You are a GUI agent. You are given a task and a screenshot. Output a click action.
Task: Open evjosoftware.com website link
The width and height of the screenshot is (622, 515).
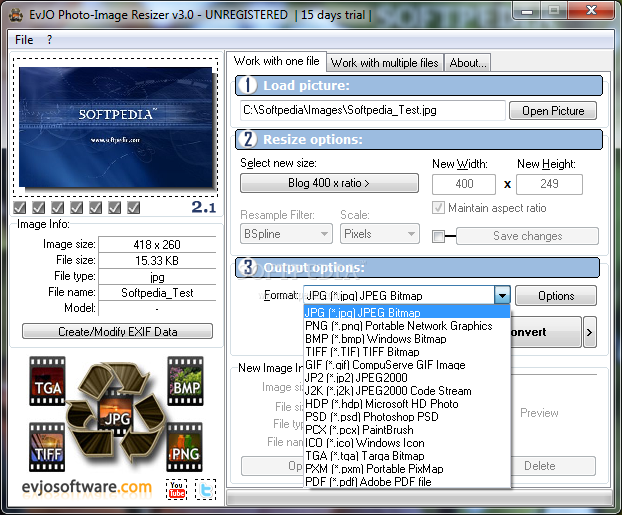[86, 487]
